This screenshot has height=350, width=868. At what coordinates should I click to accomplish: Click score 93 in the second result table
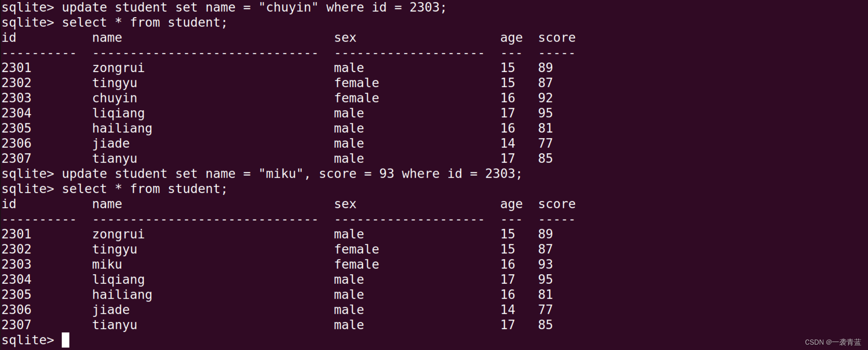pos(545,264)
